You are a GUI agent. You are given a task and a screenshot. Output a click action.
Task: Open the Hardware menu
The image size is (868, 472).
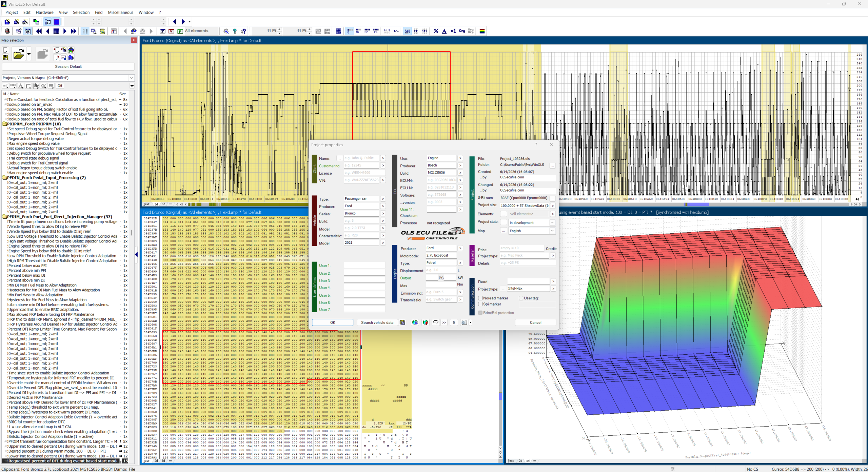[x=44, y=13]
